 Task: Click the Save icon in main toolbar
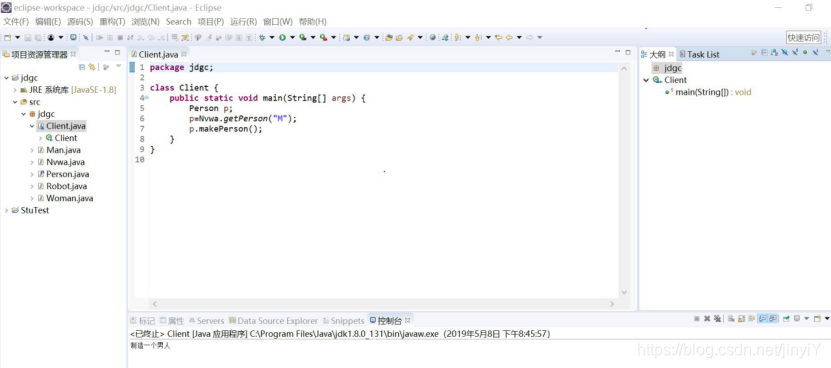27,38
